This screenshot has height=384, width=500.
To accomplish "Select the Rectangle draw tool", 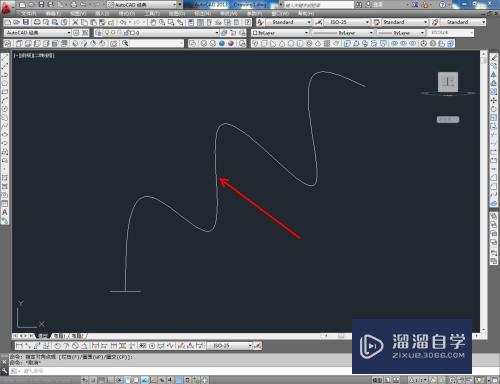I will (5, 92).
